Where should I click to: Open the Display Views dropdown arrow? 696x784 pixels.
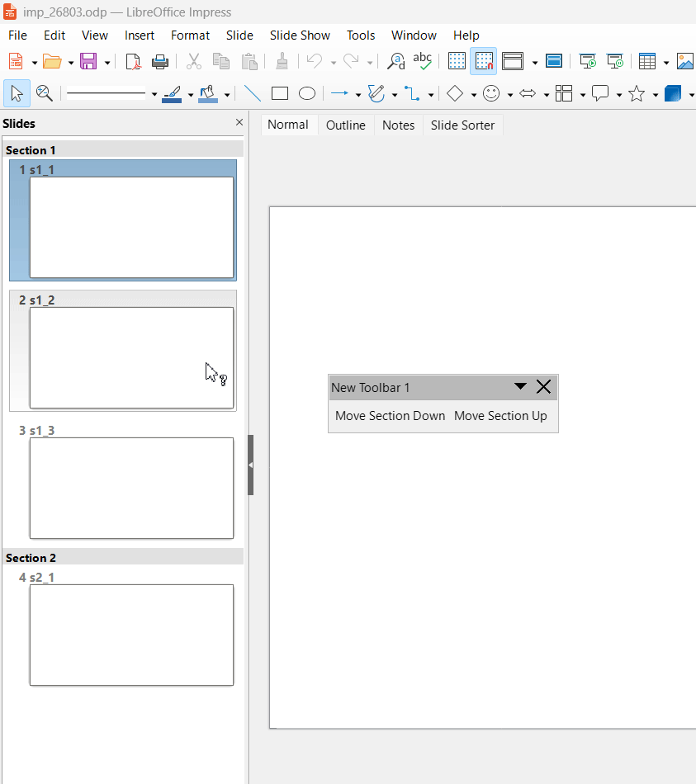tap(535, 63)
